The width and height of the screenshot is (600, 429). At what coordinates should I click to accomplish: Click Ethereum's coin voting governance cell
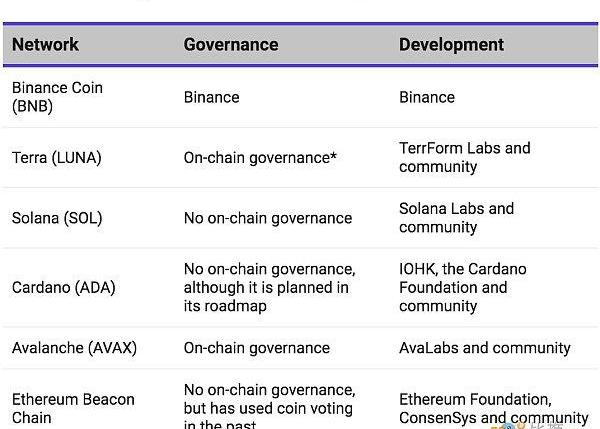click(269, 407)
